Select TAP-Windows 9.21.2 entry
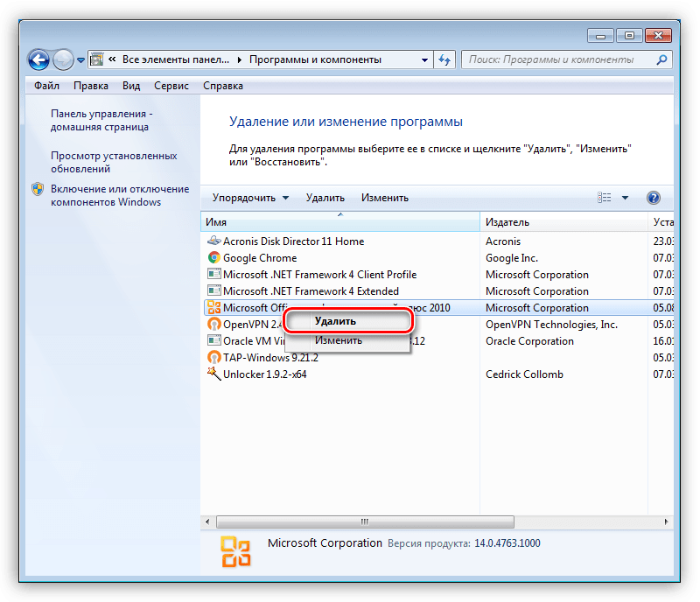The width and height of the screenshot is (700, 602). pos(270,358)
